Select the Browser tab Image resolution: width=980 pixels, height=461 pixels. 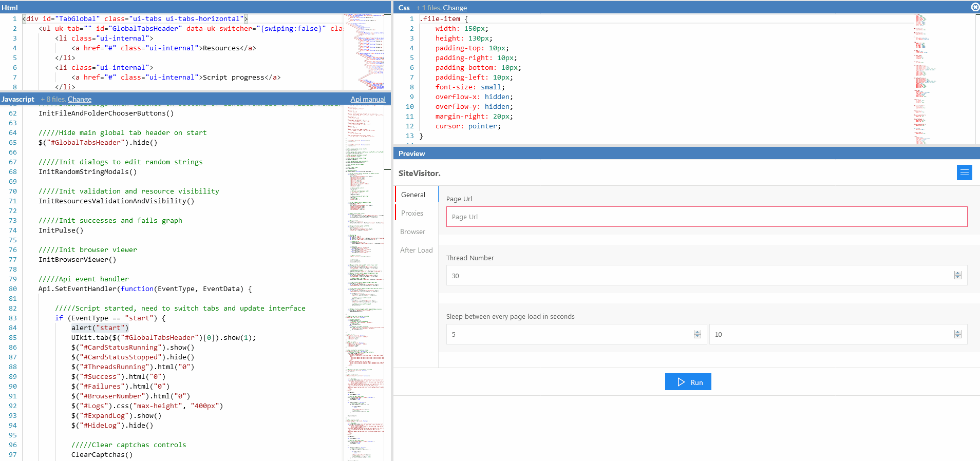click(x=412, y=232)
